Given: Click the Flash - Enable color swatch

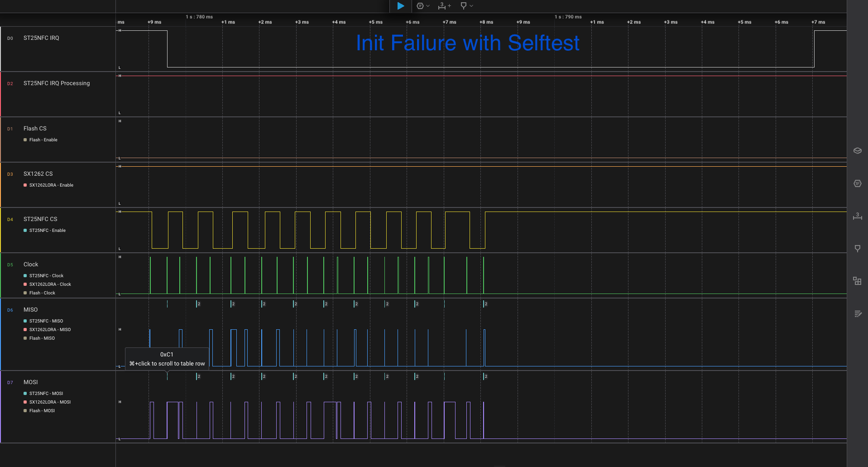Looking at the screenshot, I should tap(25, 140).
